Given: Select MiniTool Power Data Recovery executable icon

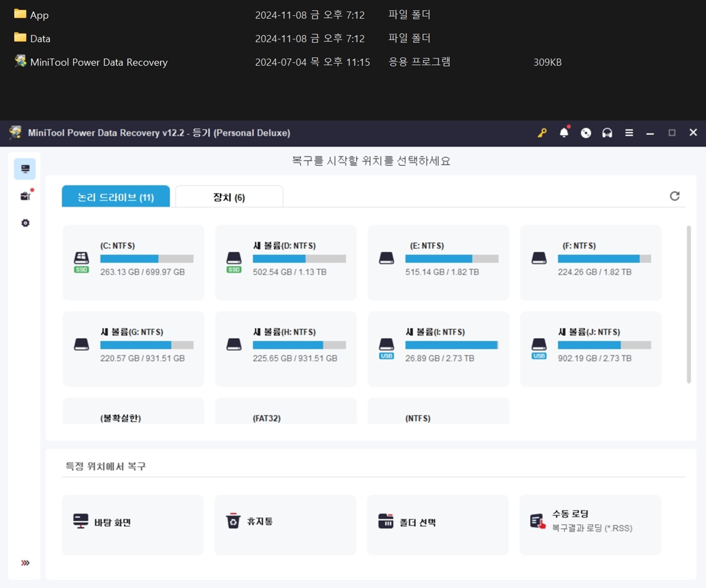Looking at the screenshot, I should coord(20,61).
